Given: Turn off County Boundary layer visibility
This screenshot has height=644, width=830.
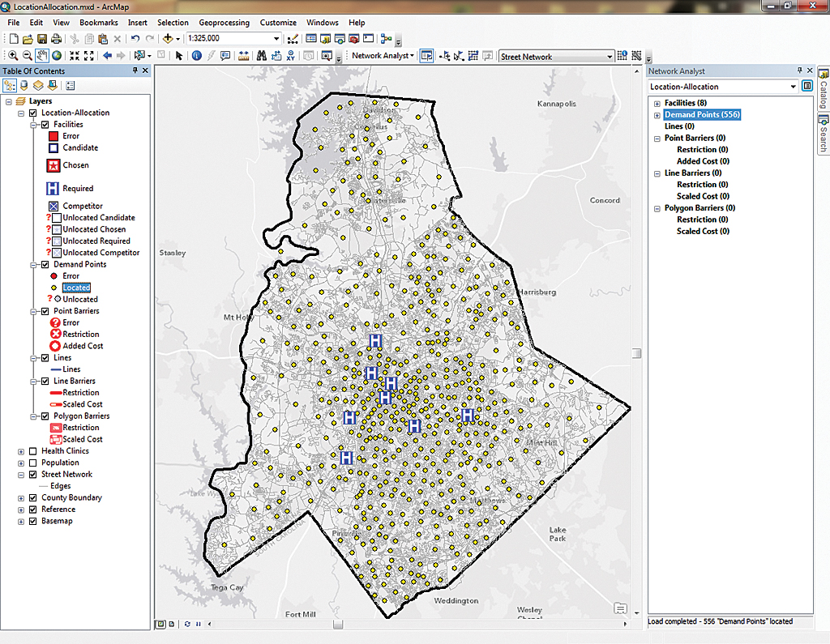Looking at the screenshot, I should (x=33, y=498).
